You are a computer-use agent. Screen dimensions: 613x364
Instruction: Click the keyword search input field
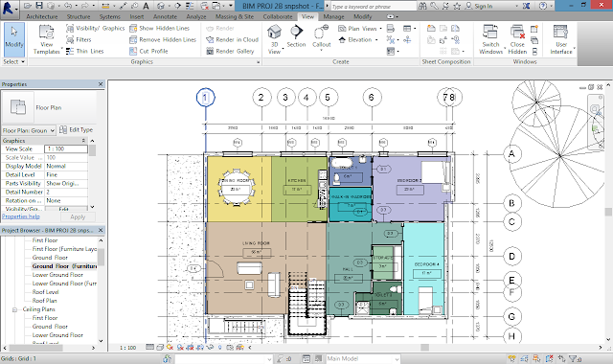pyautogui.click(x=374, y=7)
